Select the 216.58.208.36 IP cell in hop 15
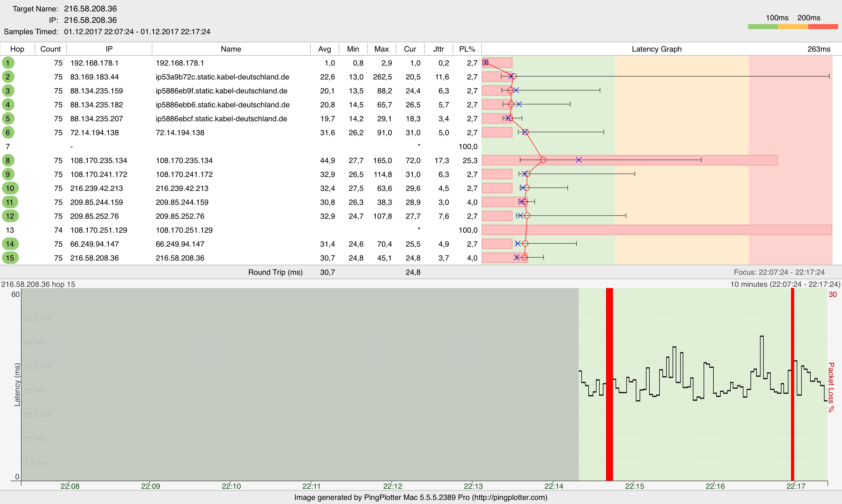Image resolution: width=842 pixels, height=504 pixels. pos(94,258)
